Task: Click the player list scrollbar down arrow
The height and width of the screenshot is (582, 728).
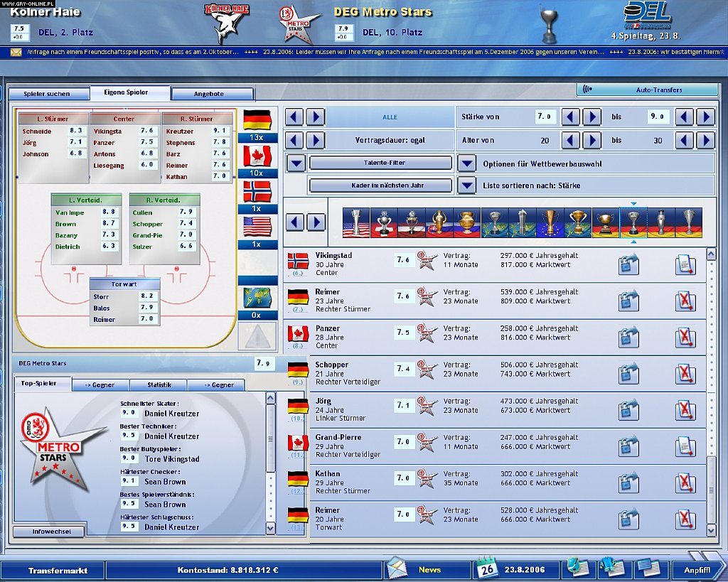Action: click(711, 530)
